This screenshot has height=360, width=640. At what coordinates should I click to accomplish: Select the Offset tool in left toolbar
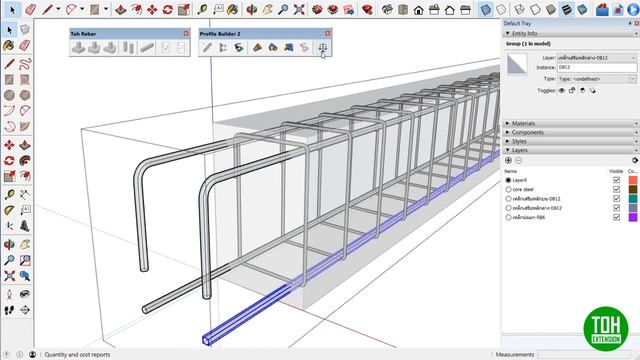point(25,176)
